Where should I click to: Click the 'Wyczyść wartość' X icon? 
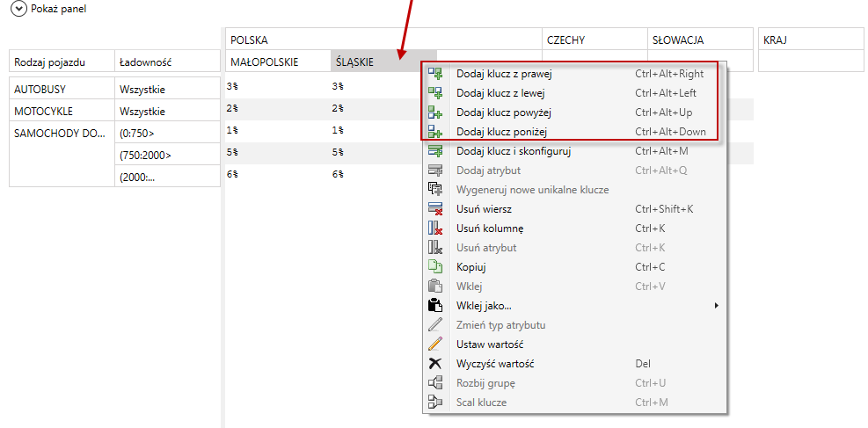coord(435,363)
